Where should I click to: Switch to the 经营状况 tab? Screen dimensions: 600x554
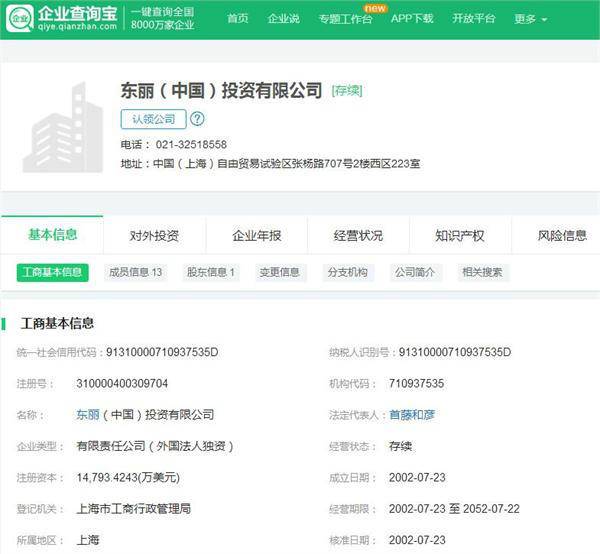[x=358, y=236]
